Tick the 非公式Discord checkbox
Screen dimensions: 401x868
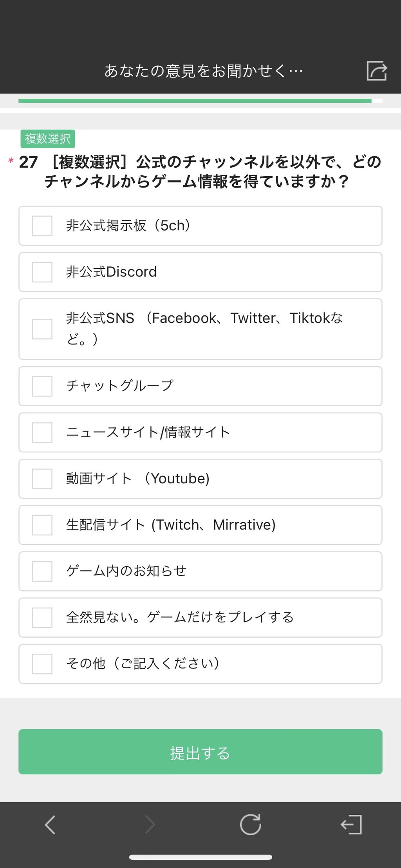pos(42,272)
